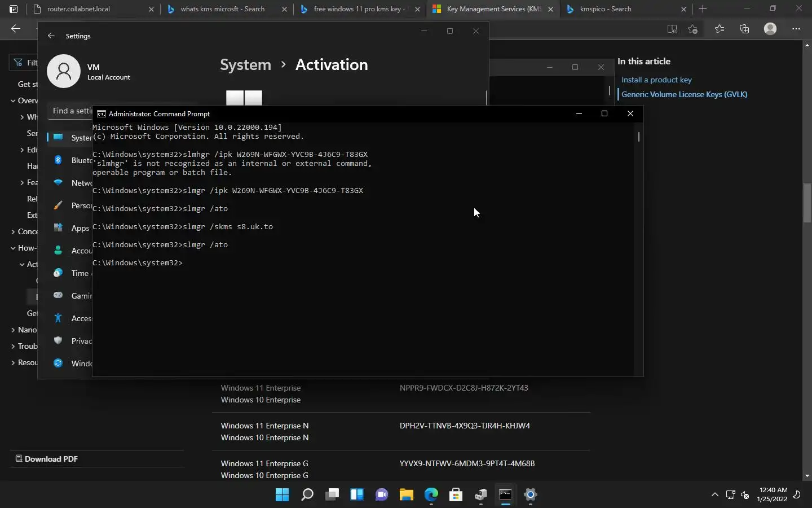Image resolution: width=812 pixels, height=508 pixels.
Task: Switch to whats kms microsft Search tab
Action: click(x=226, y=9)
